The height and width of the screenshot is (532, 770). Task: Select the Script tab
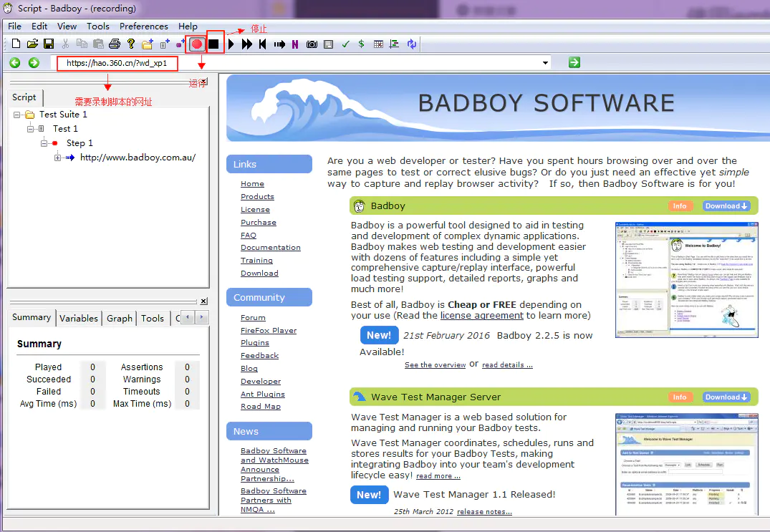click(x=24, y=97)
